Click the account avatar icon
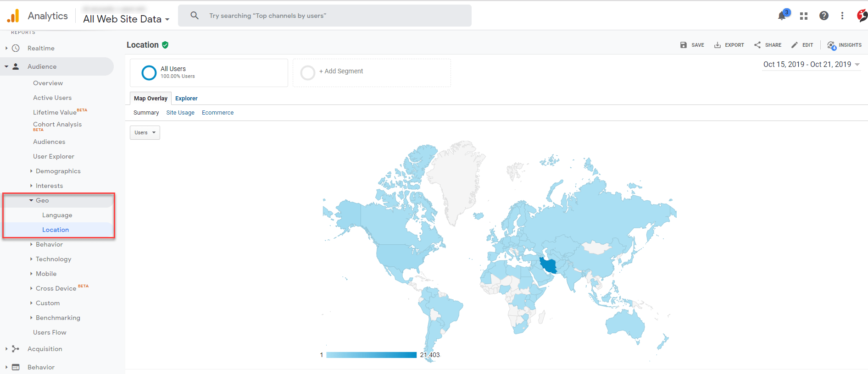 click(862, 16)
